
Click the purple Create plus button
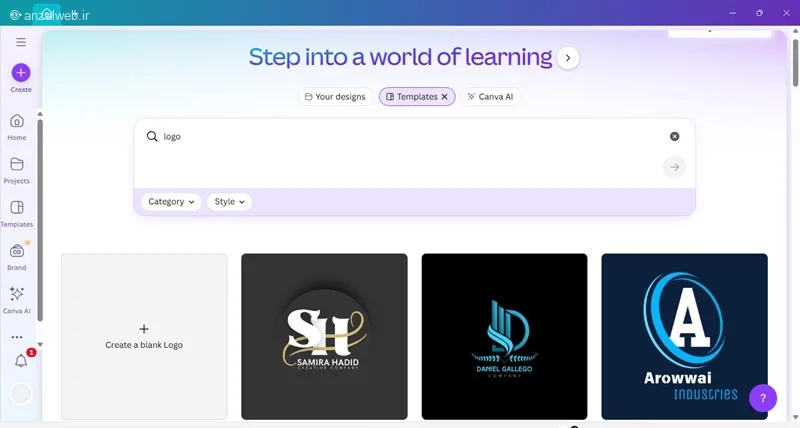[x=21, y=73]
